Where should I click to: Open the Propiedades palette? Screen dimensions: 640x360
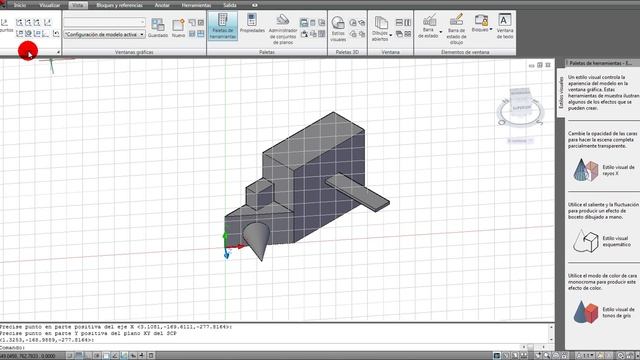tap(252, 23)
